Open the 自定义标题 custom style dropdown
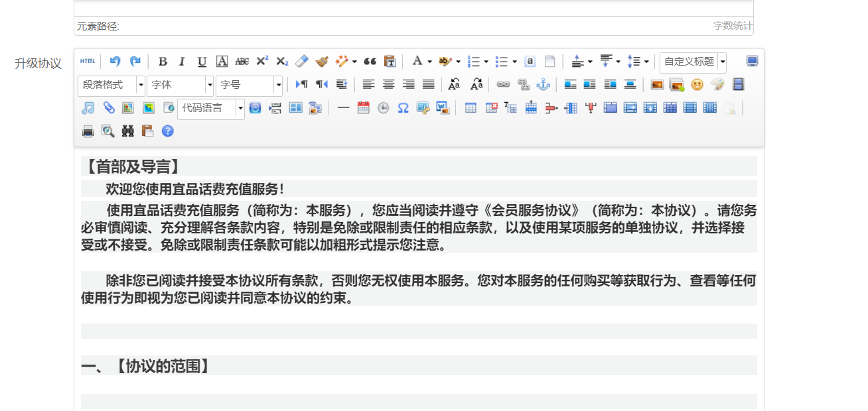Screen dimensions: 868x411 693,62
